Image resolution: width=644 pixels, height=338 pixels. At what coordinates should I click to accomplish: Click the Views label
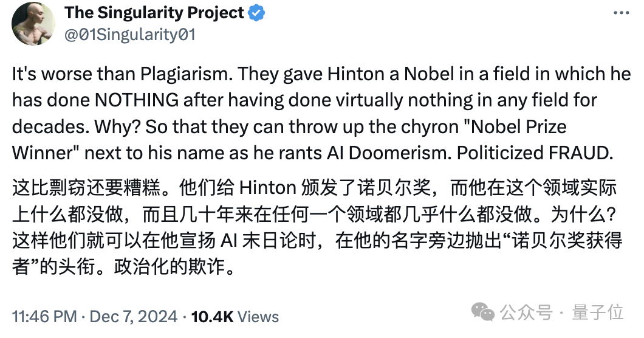pyautogui.click(x=258, y=317)
